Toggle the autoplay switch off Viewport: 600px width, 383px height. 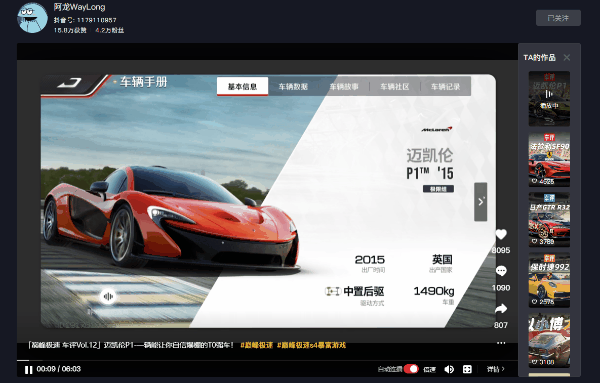click(x=411, y=369)
